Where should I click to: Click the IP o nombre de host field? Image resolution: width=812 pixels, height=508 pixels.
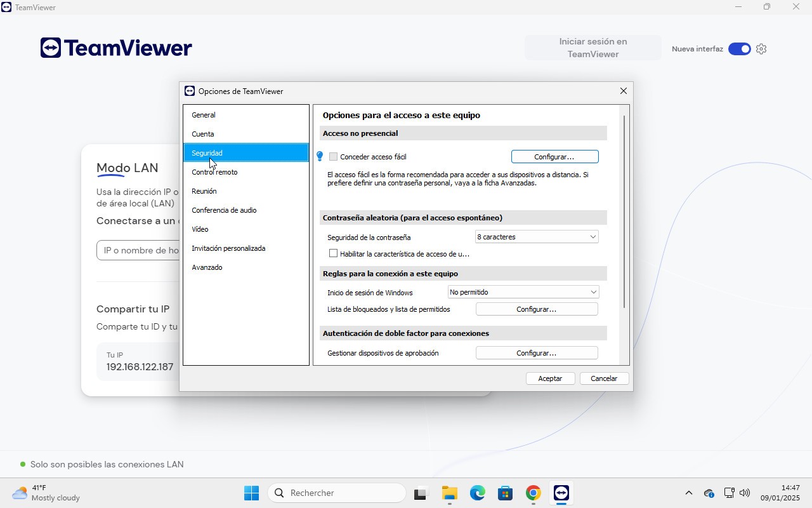pyautogui.click(x=140, y=250)
